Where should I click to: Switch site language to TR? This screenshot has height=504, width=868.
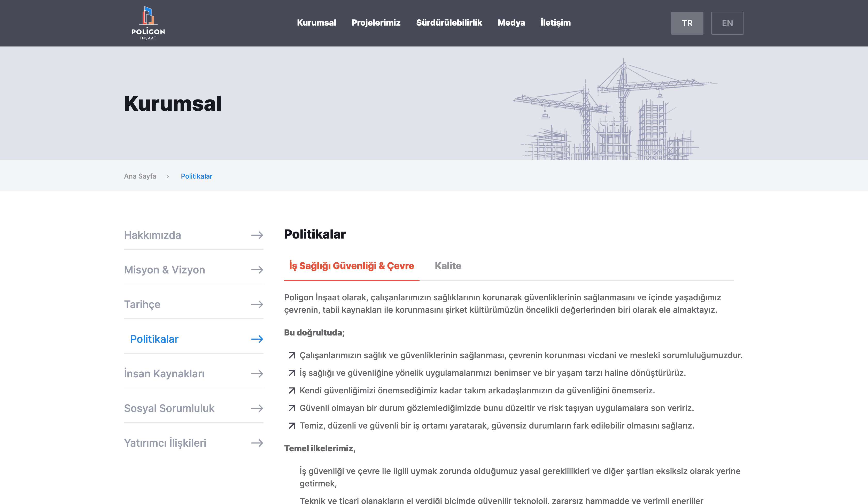coord(687,23)
